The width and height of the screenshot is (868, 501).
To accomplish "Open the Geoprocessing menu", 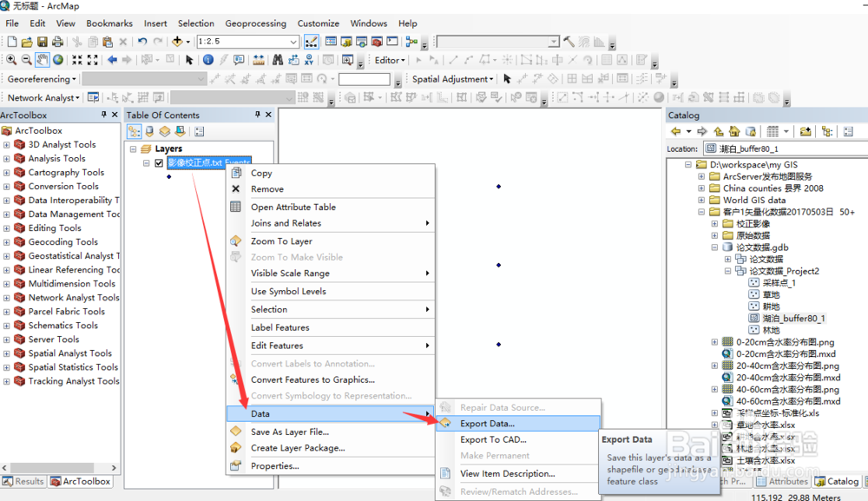I will pyautogui.click(x=256, y=23).
